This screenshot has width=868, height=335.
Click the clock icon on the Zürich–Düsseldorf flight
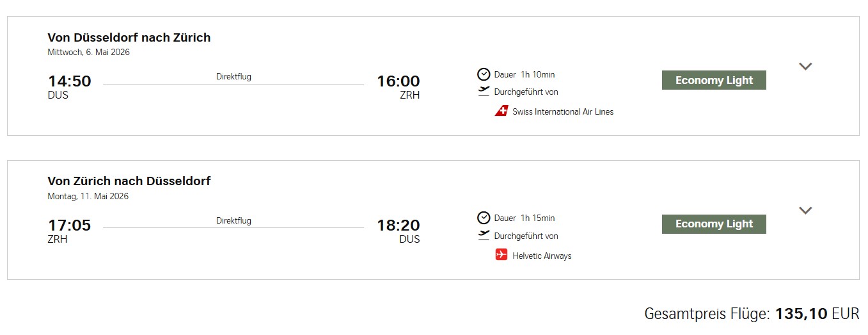tap(484, 218)
